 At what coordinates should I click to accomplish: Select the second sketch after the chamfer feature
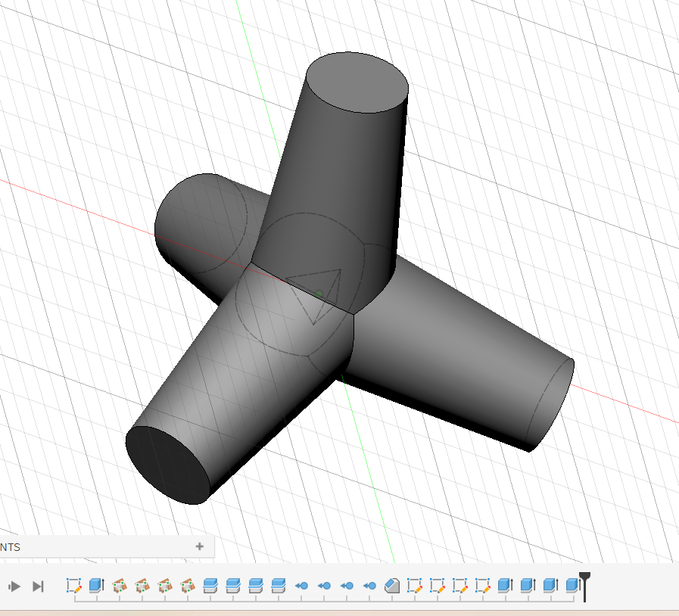coord(438,586)
